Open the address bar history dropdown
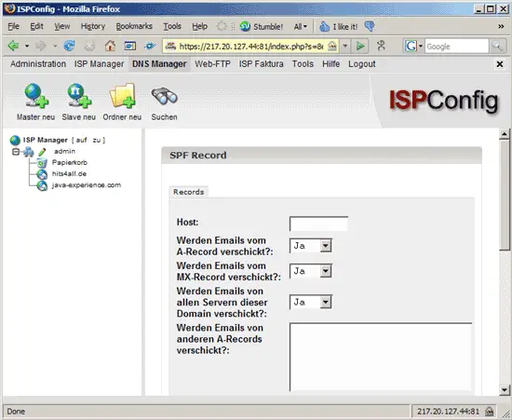Image resolution: width=512 pixels, height=420 pixels. (x=344, y=46)
